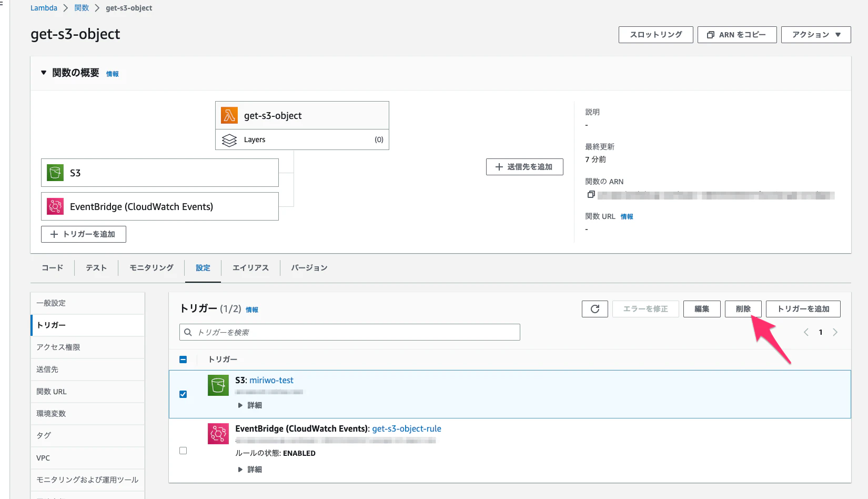Open the get-s3-object-rule link
The height and width of the screenshot is (499, 868).
click(407, 428)
